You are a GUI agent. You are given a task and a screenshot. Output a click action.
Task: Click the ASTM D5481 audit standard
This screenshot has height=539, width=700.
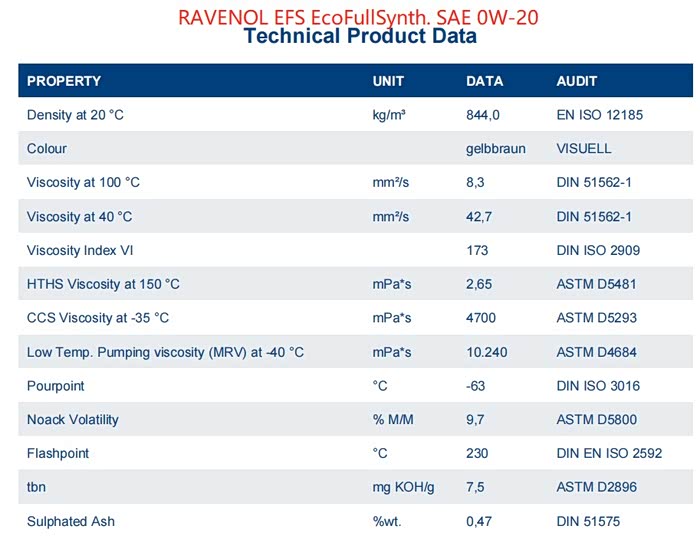click(x=596, y=285)
